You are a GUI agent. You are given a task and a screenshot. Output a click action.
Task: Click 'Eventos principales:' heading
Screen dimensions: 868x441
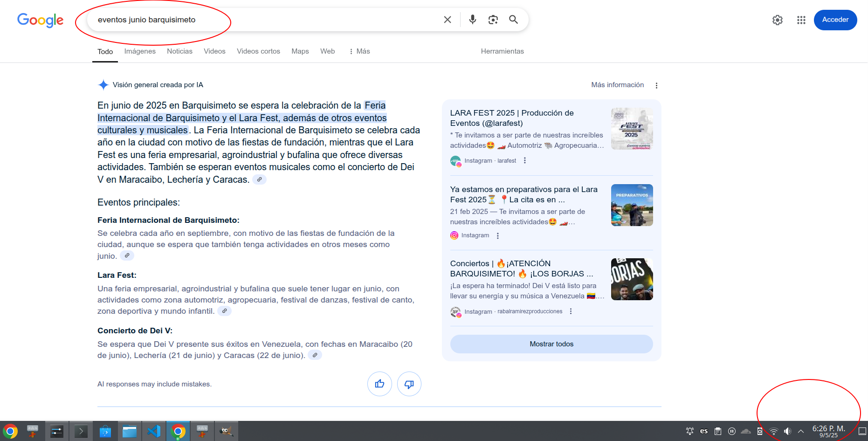click(138, 202)
